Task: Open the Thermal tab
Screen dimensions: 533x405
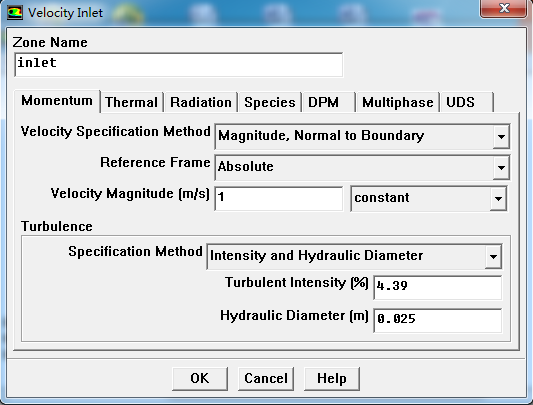Action: click(131, 102)
